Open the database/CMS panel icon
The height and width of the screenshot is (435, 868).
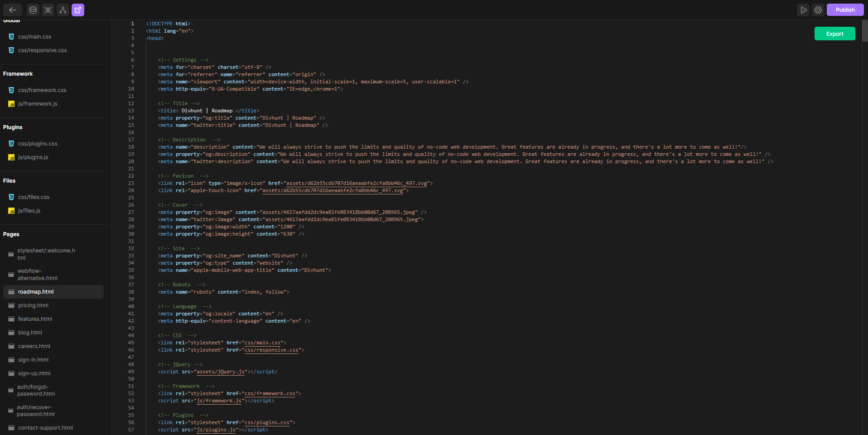click(x=33, y=10)
